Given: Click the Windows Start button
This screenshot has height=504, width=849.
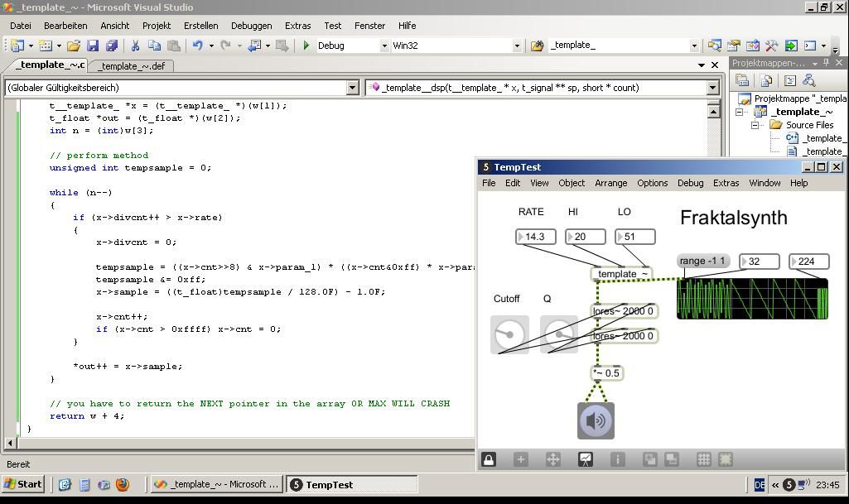Looking at the screenshot, I should [x=23, y=484].
